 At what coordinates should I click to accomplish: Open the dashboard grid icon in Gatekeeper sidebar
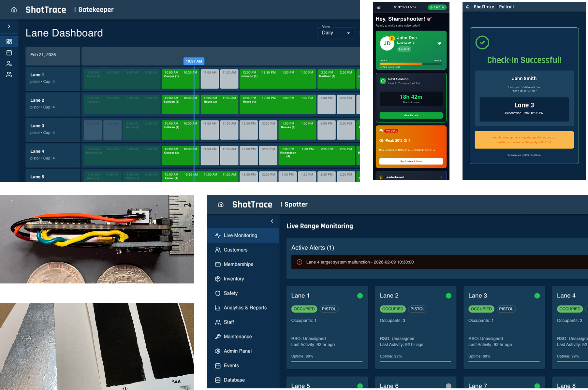coord(9,42)
